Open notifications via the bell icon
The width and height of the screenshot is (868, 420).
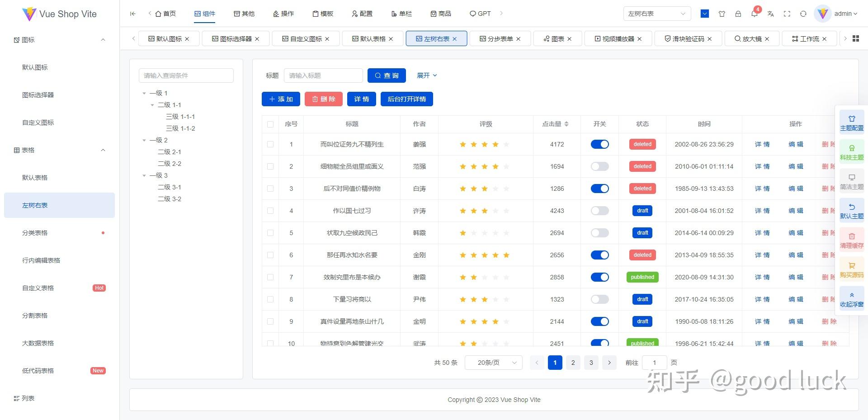pyautogui.click(x=754, y=14)
